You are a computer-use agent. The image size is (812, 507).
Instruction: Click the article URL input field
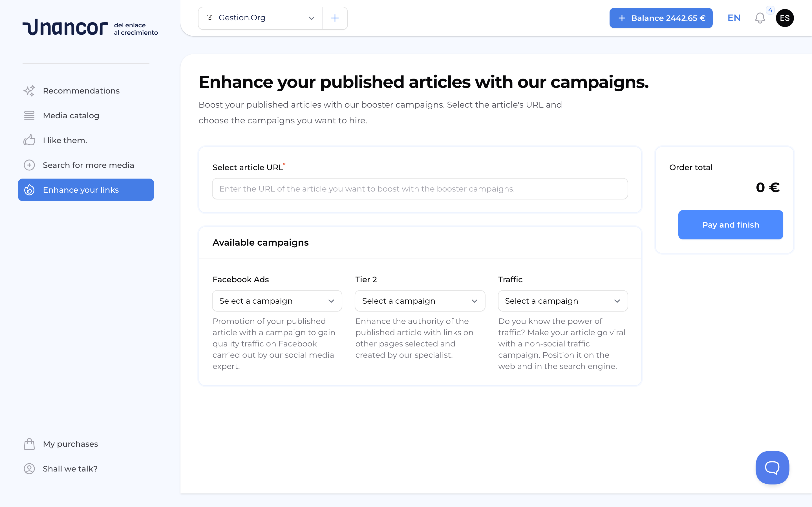[x=420, y=188]
